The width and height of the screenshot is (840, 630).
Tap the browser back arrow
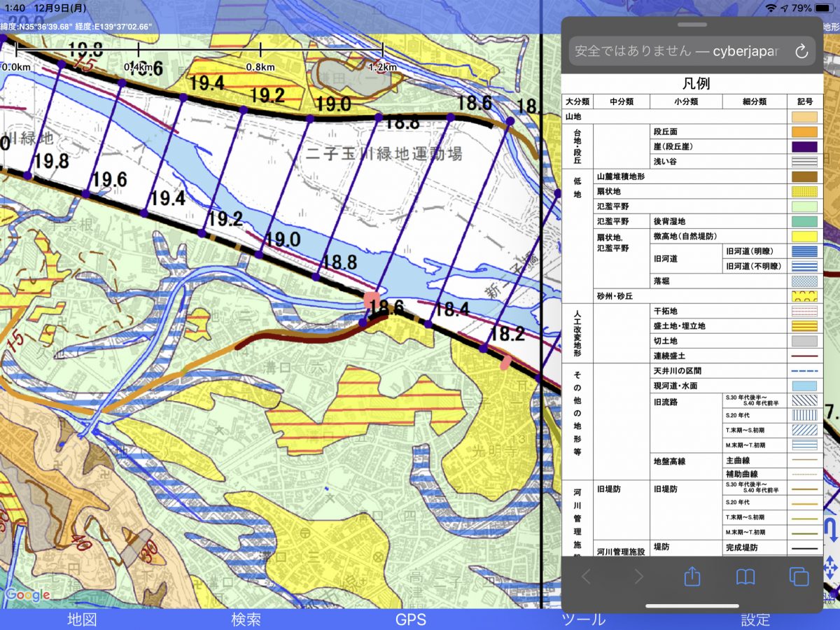tap(586, 576)
